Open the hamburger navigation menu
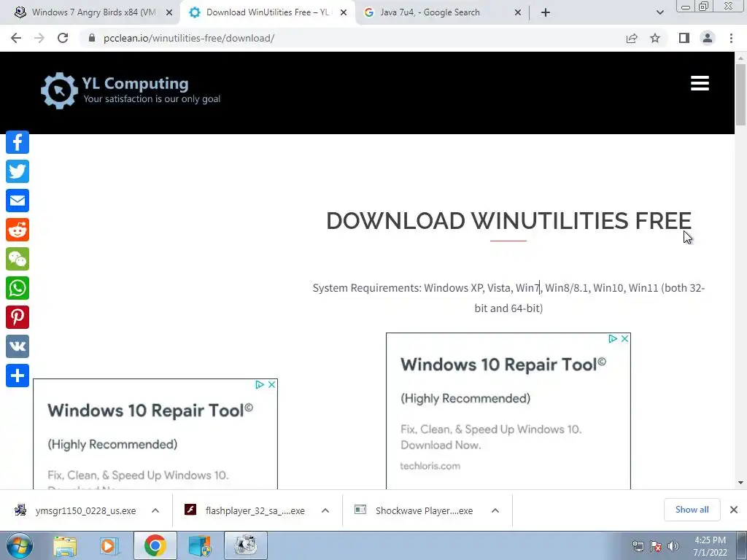Viewport: 747px width, 560px height. [x=700, y=83]
